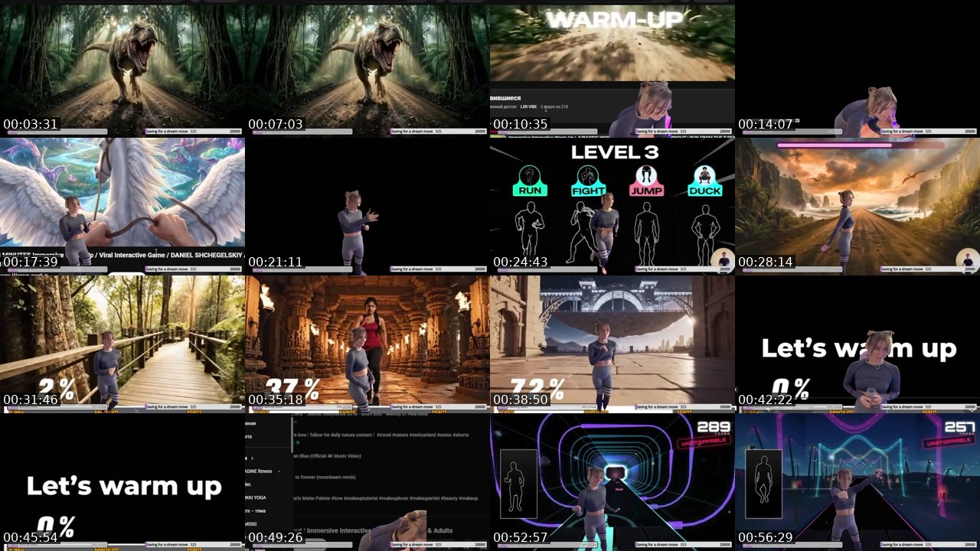Select the RUN pose icon in Level 3 frame
Viewport: 980px width, 551px height.
point(530,181)
